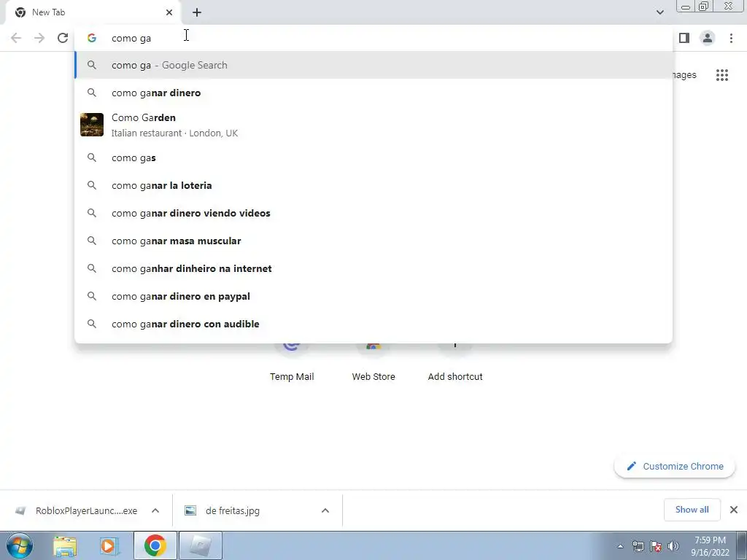Choose suggestion 'como ganar masa muscular'

coord(373,241)
